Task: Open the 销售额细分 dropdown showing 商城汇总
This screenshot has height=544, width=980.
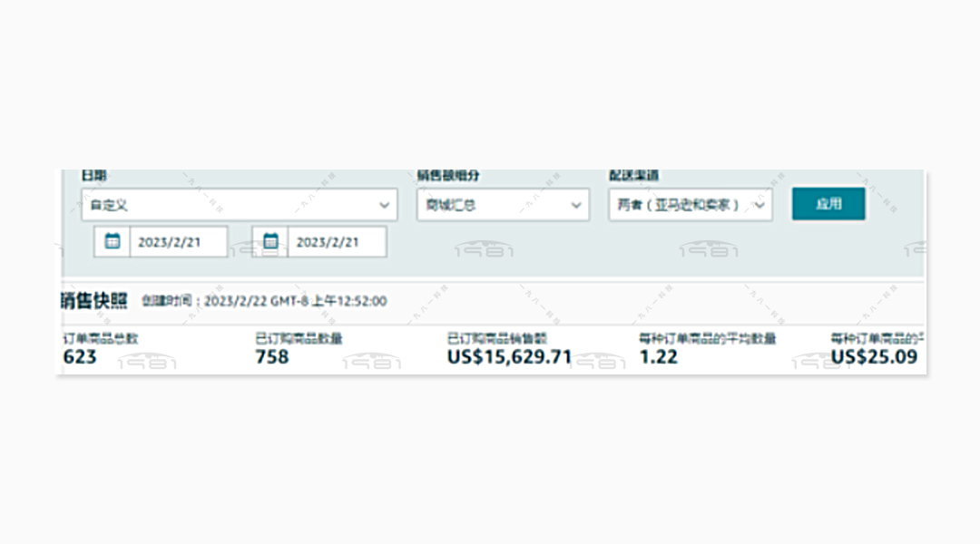Action: [502, 205]
